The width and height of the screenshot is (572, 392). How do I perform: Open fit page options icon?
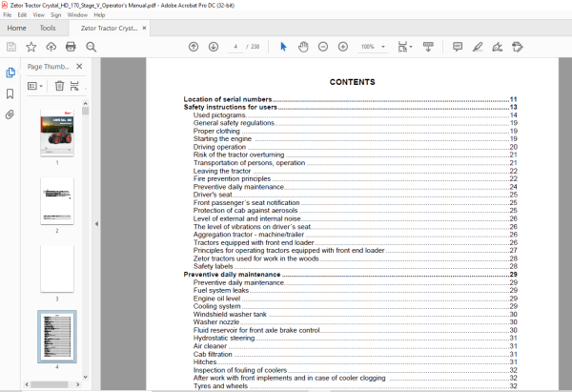[x=404, y=47]
